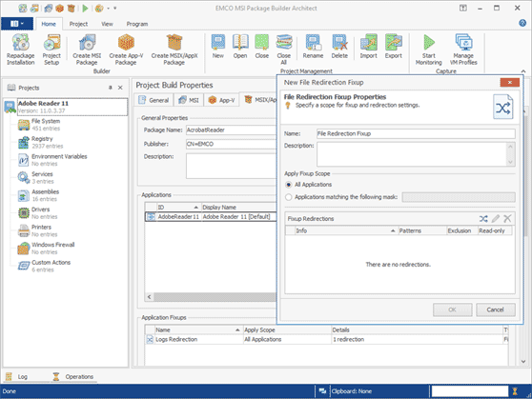532x399 pixels.
Task: Click Package Name field AcrobatReader
Action: [231, 130]
